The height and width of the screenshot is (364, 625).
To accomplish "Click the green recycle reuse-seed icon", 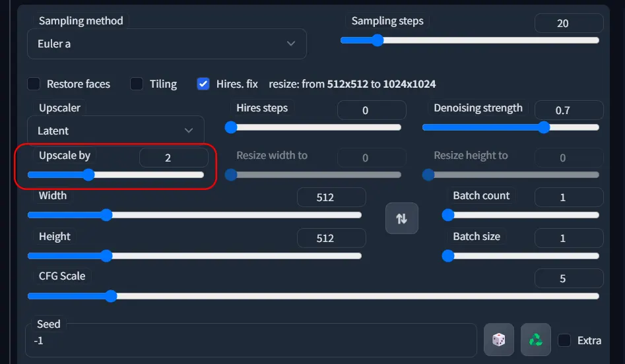I will (536, 340).
